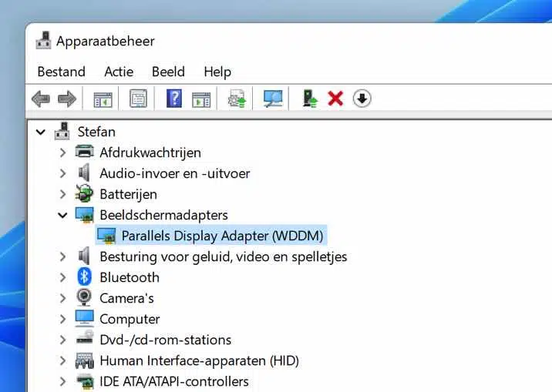Click the Stefan computer node icon
The image size is (552, 392).
62,131
